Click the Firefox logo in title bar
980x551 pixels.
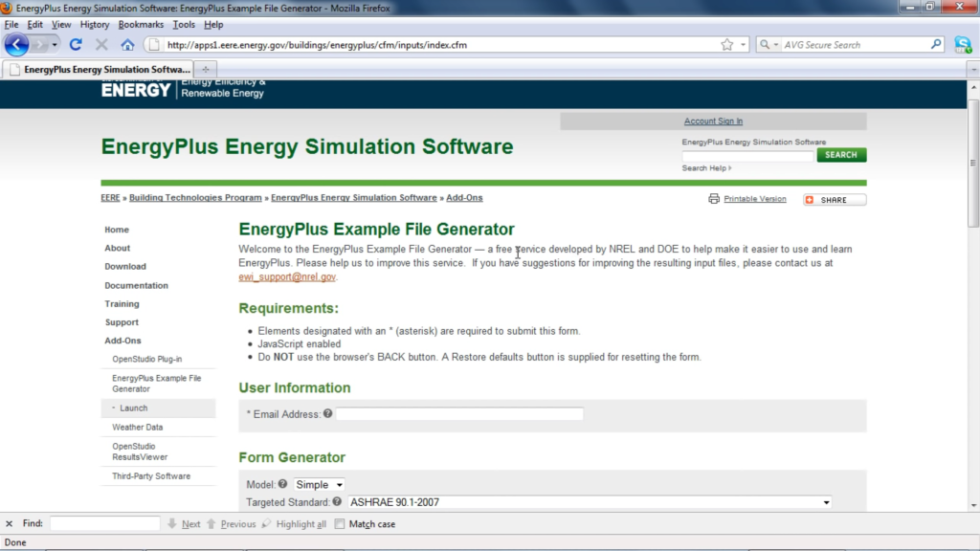(x=7, y=8)
